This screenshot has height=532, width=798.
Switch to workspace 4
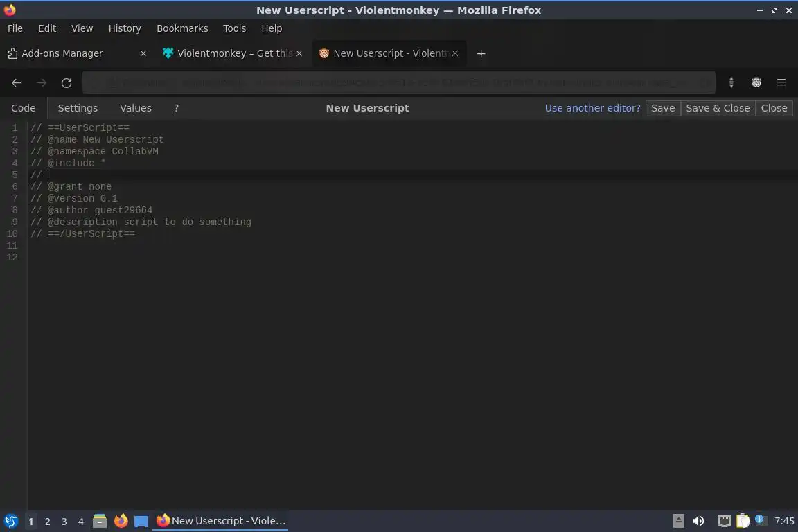pyautogui.click(x=81, y=522)
